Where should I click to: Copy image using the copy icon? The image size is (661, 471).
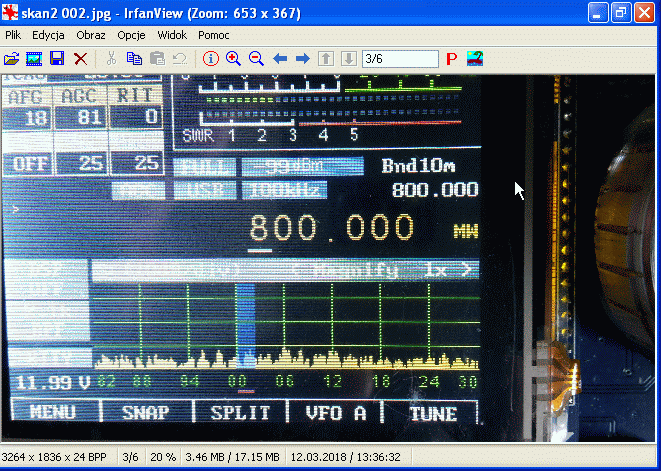click(134, 59)
